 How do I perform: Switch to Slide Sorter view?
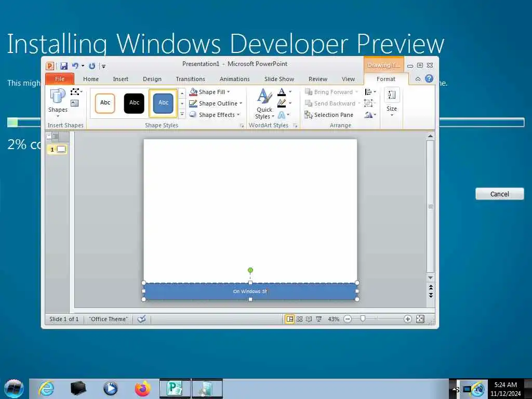(299, 319)
